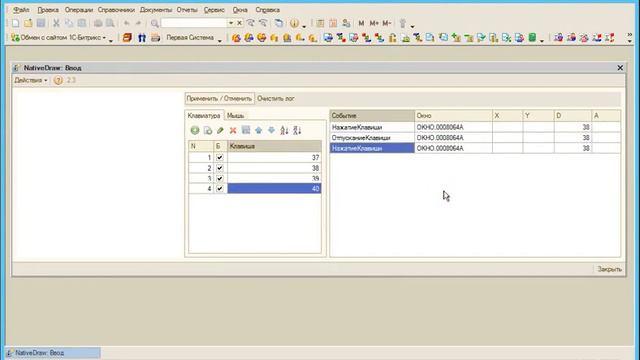Click the Copy row icon in Клавиатура toolbar
The width and height of the screenshot is (640, 360).
208,130
